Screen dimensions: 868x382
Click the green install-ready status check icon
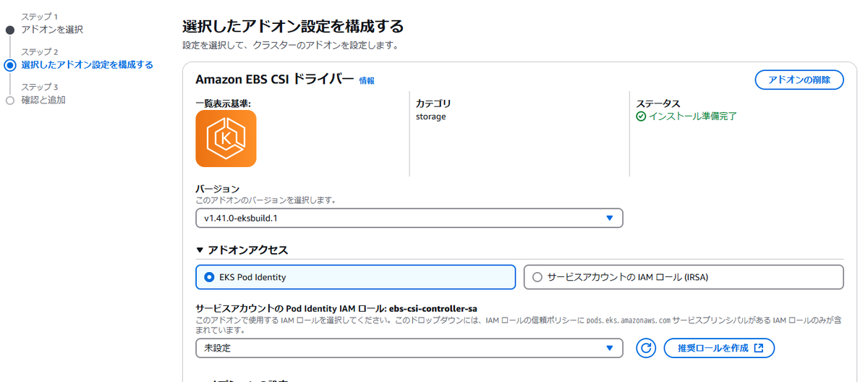coord(641,116)
